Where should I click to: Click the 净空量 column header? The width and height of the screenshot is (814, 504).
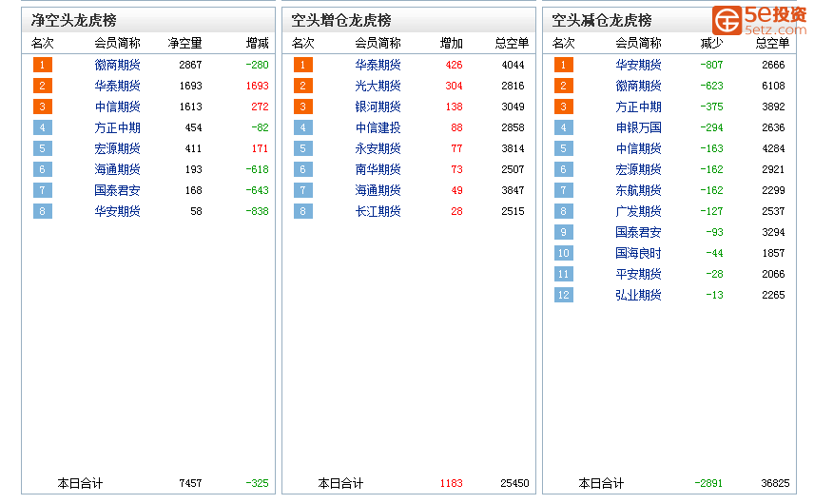[184, 43]
